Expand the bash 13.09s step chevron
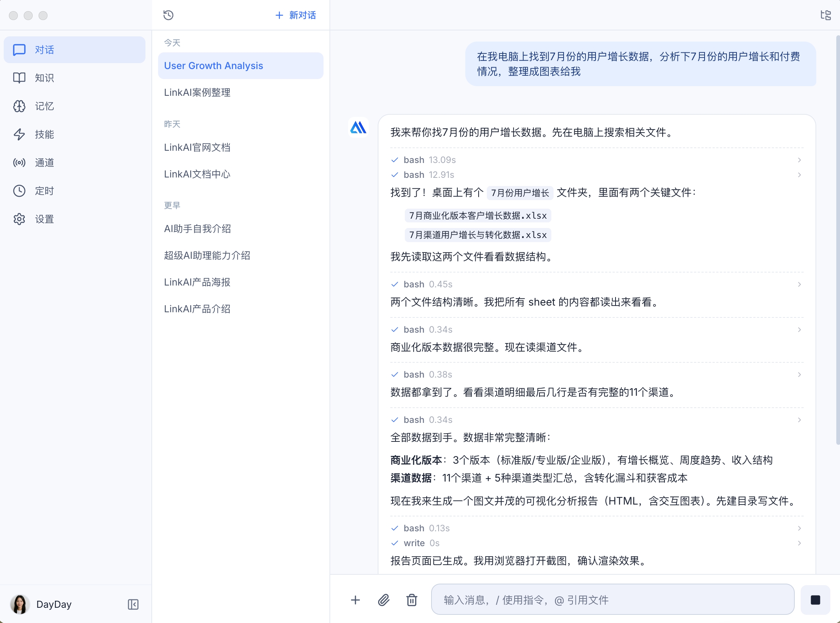840x623 pixels. (x=799, y=160)
